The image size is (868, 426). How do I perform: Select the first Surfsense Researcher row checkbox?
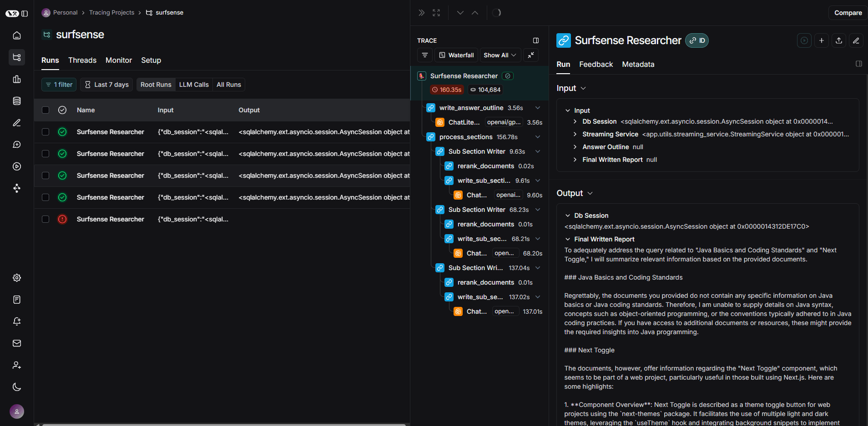click(x=45, y=132)
